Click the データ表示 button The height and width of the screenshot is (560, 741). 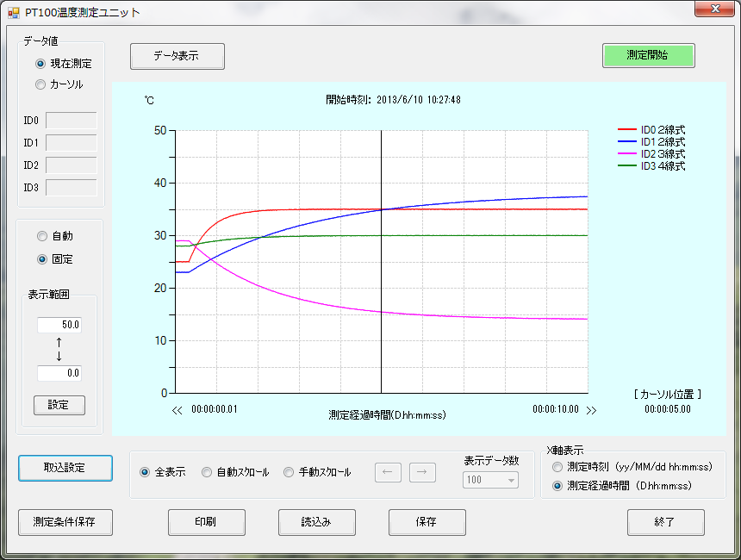pyautogui.click(x=177, y=56)
